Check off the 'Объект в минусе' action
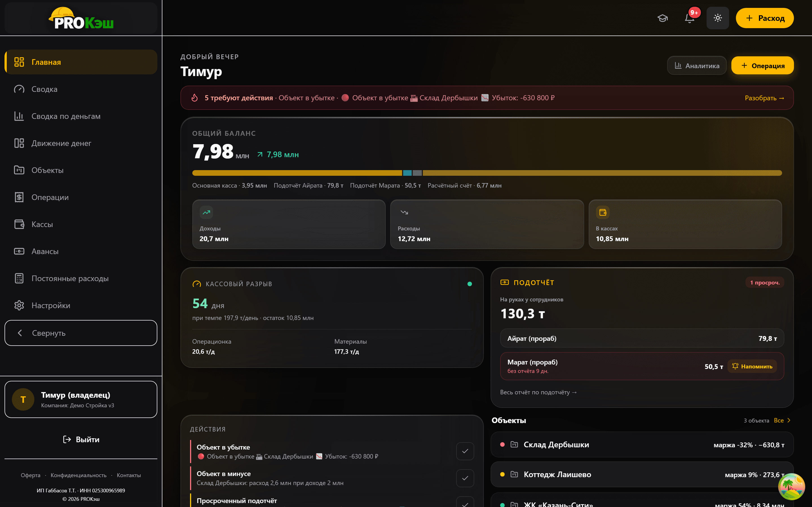Image resolution: width=812 pixels, height=507 pixels. (465, 478)
